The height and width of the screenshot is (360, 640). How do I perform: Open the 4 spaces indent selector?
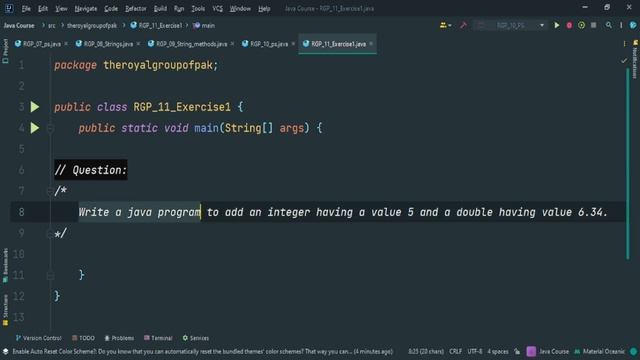coord(498,351)
